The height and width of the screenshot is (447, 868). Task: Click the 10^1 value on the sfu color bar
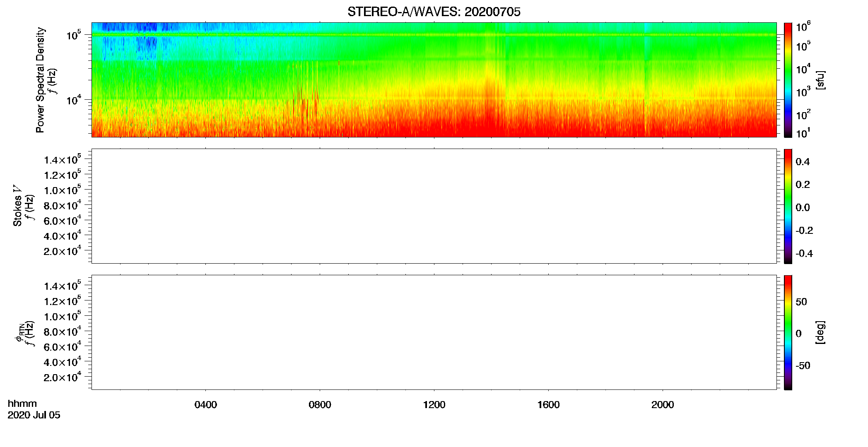[x=803, y=133]
